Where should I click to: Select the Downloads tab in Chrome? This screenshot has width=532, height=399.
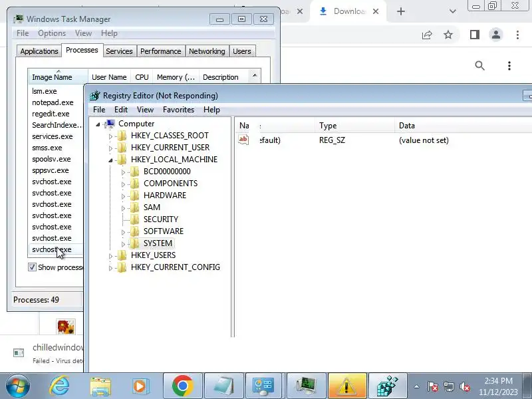click(x=348, y=11)
